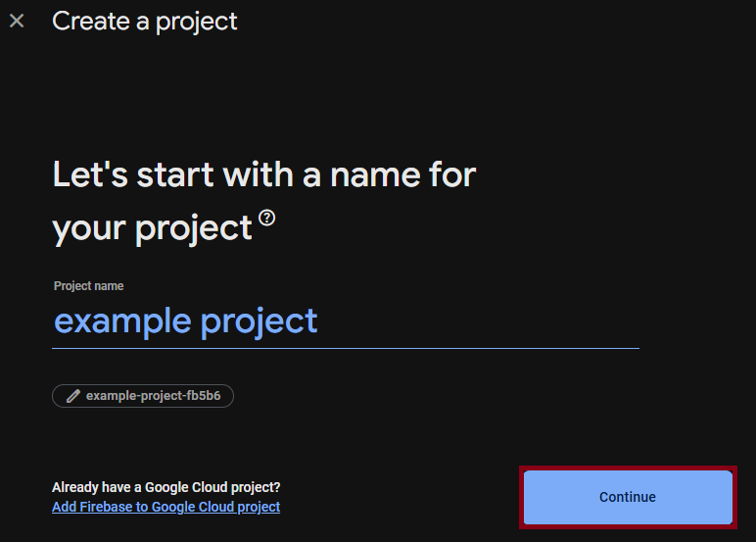Click the X icon beside Create a project
756x542 pixels.
[x=17, y=21]
